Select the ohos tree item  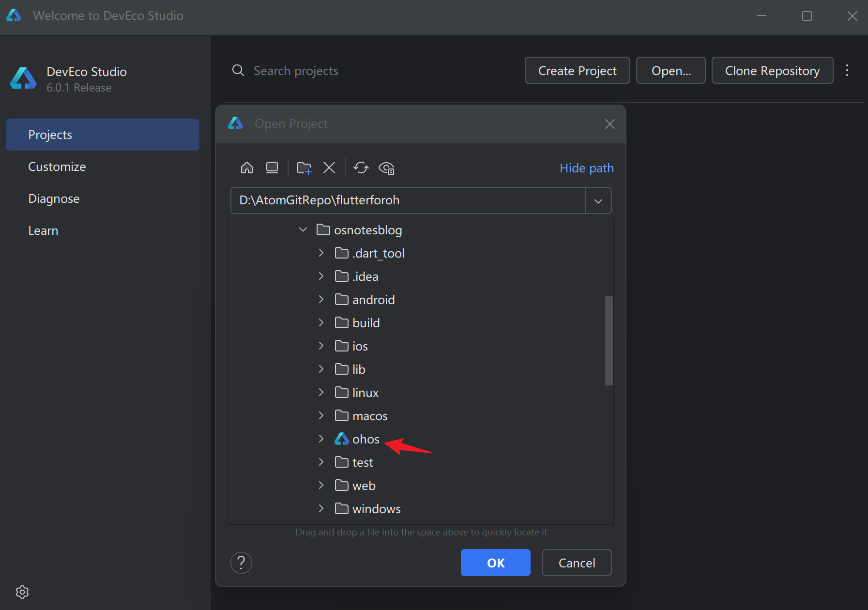pos(421,439)
